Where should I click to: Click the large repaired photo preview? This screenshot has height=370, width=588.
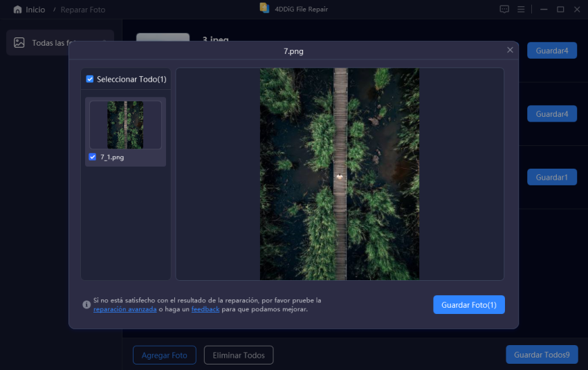(x=339, y=174)
